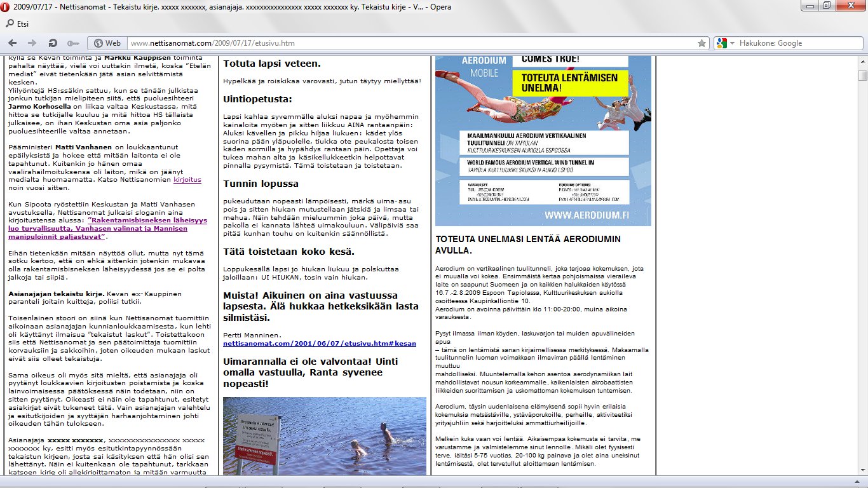The image size is (868, 488).
Task: Click the swimming beach photo
Action: point(324,437)
